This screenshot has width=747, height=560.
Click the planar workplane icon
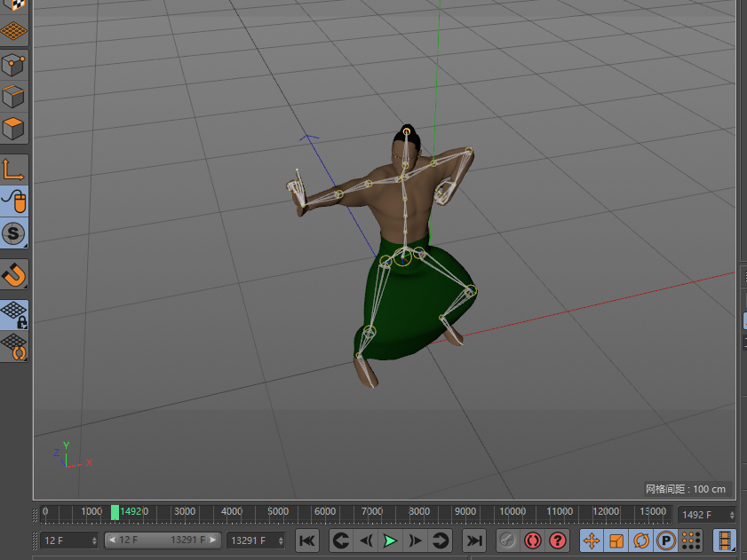pyautogui.click(x=14, y=346)
